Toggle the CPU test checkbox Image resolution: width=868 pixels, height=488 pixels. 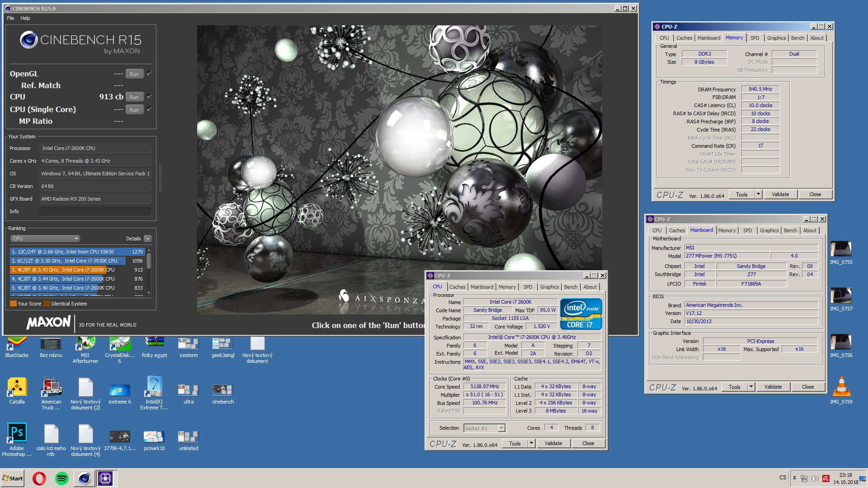coord(149,97)
